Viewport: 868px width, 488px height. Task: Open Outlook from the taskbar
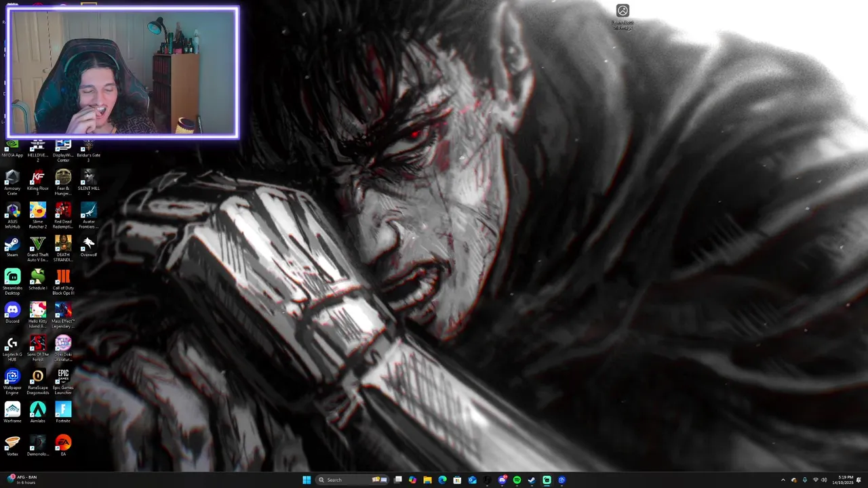(472, 480)
